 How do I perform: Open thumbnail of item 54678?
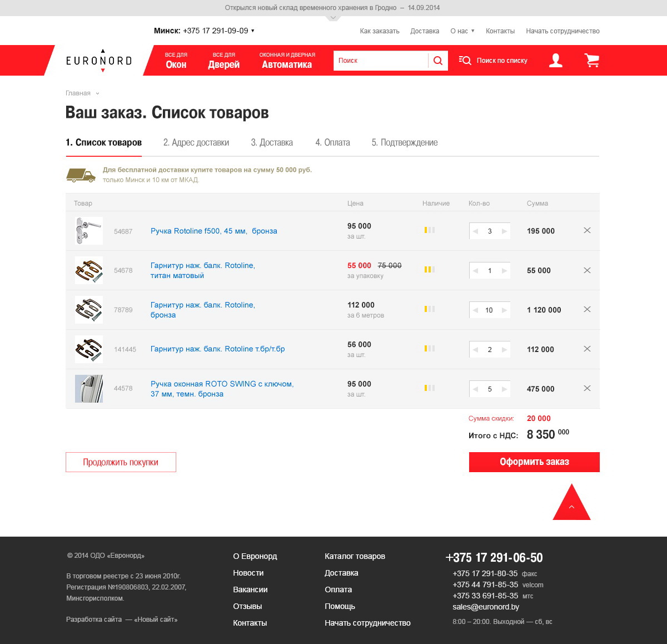89,270
